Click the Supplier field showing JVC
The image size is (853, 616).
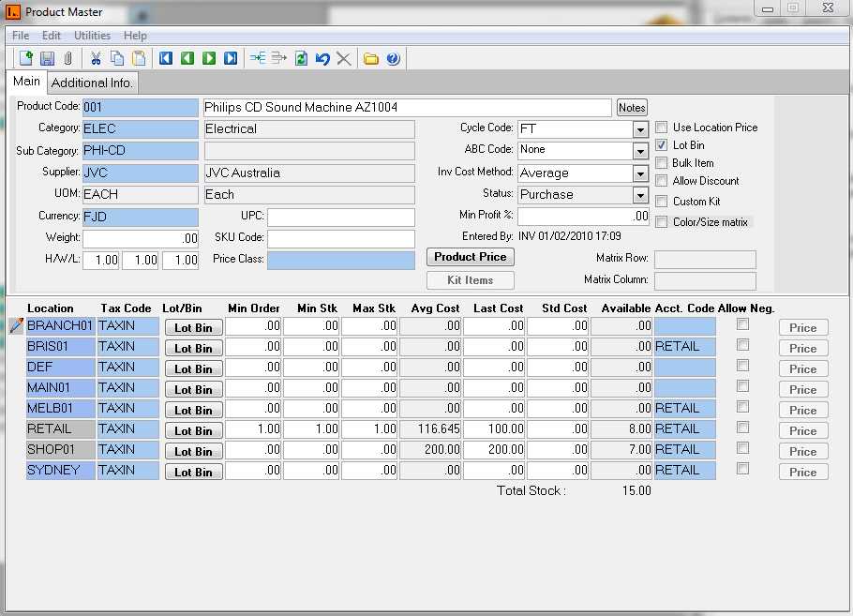pos(141,173)
